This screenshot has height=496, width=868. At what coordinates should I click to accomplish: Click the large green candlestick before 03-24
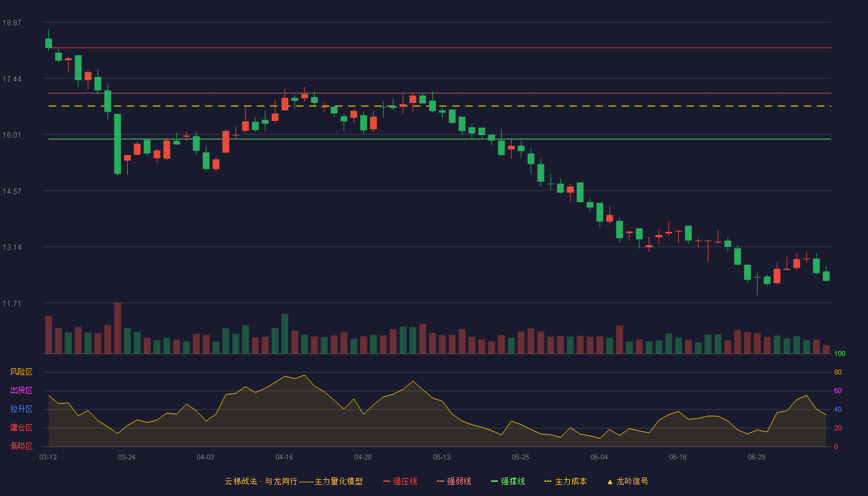pos(117,144)
